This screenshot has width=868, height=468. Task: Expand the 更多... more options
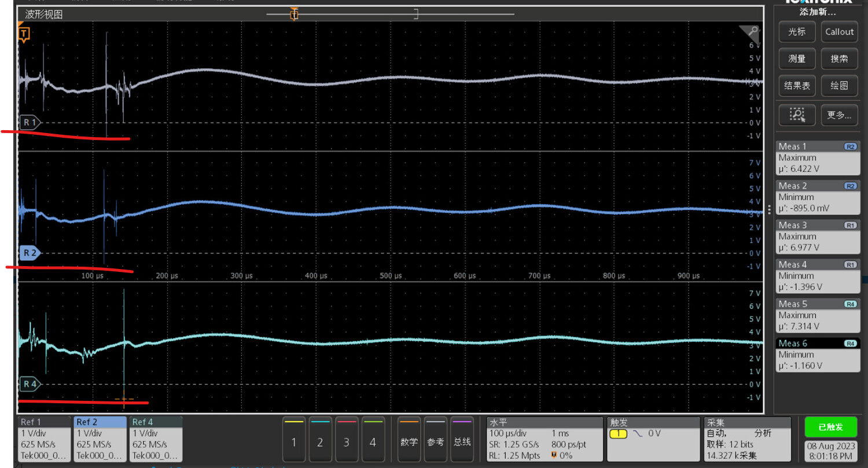click(839, 115)
